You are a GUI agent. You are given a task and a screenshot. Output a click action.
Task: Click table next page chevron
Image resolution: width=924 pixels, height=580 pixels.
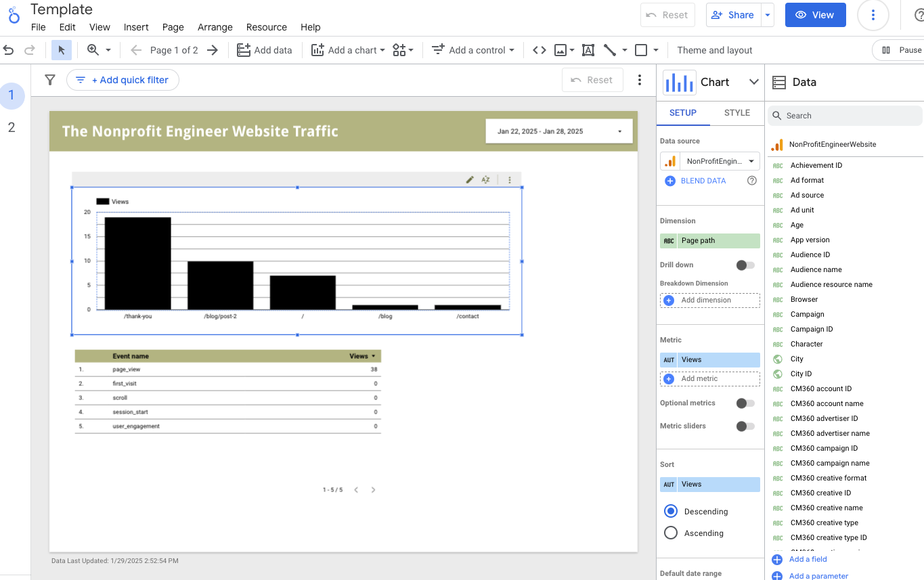373,489
